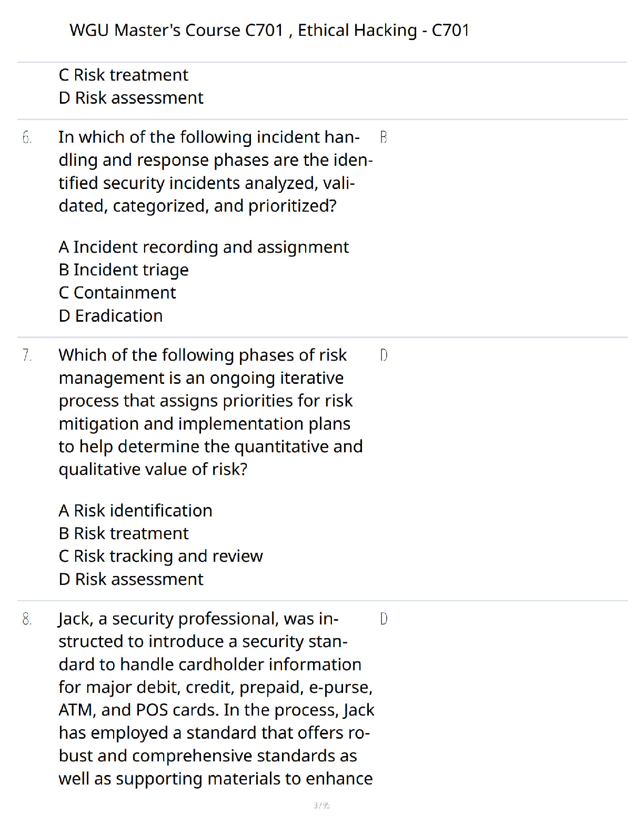This screenshot has height=834, width=644.
Task: Click the question text about incident handling phases
Action: point(216,171)
